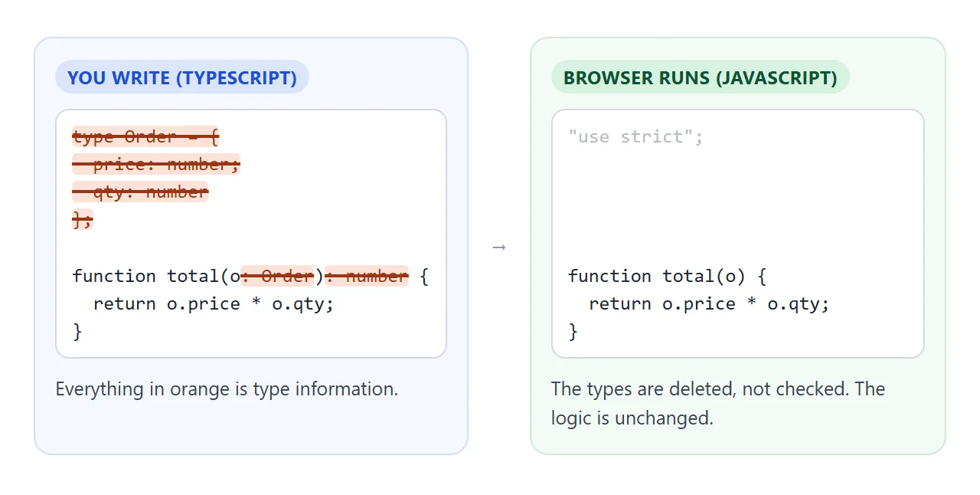Click the closing brace in the JavaScript code box

(573, 331)
